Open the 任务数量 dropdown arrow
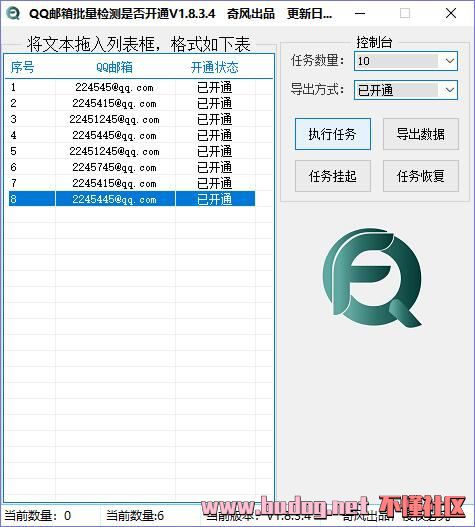Screen dimensions: 475x527 coord(449,61)
